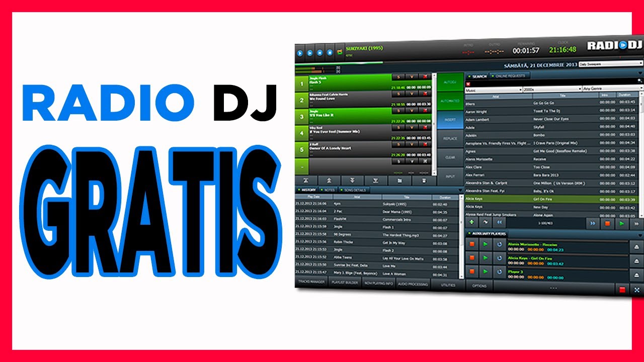
Task: Open the Music category dropdown
Action: [x=493, y=89]
